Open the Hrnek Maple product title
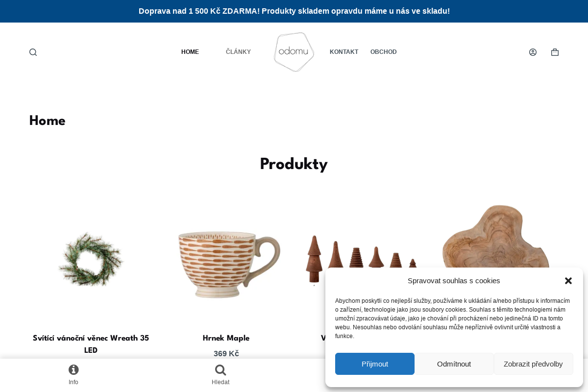 pyautogui.click(x=226, y=339)
